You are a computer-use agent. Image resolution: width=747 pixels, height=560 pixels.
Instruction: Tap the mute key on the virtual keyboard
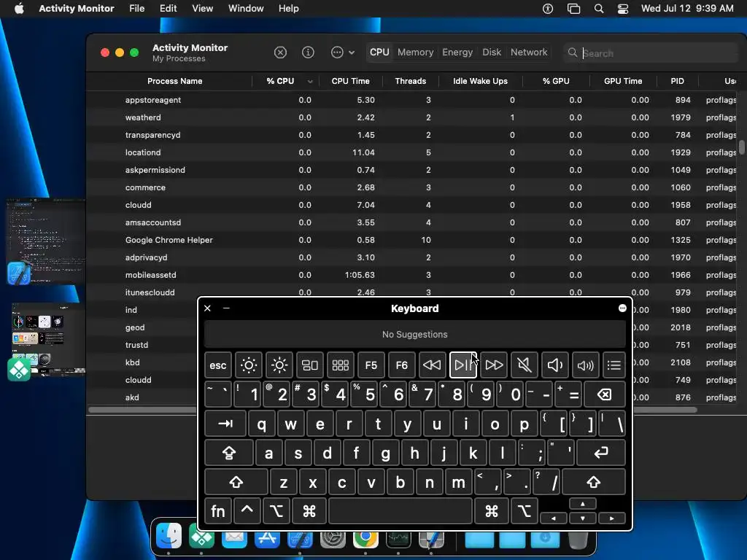(x=524, y=365)
